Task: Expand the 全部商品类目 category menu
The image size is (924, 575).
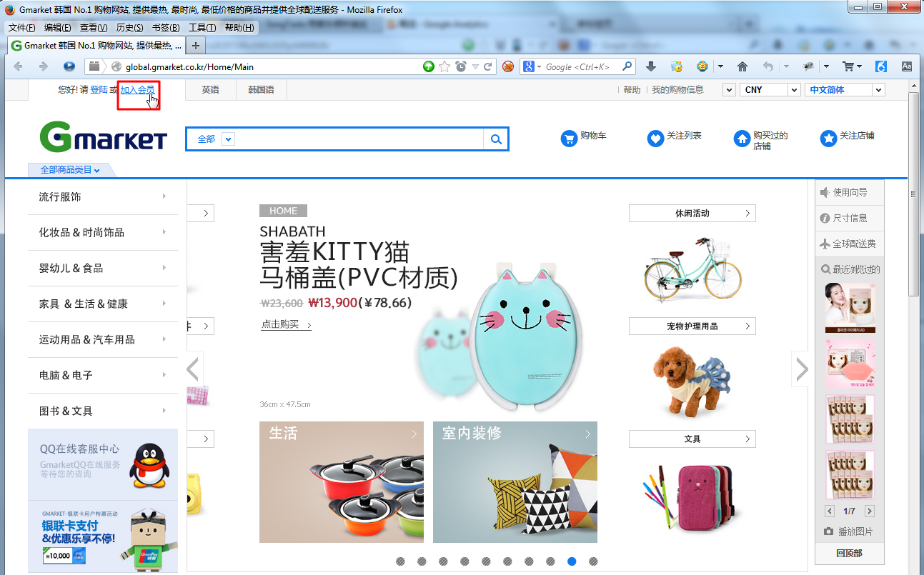Action: (70, 170)
